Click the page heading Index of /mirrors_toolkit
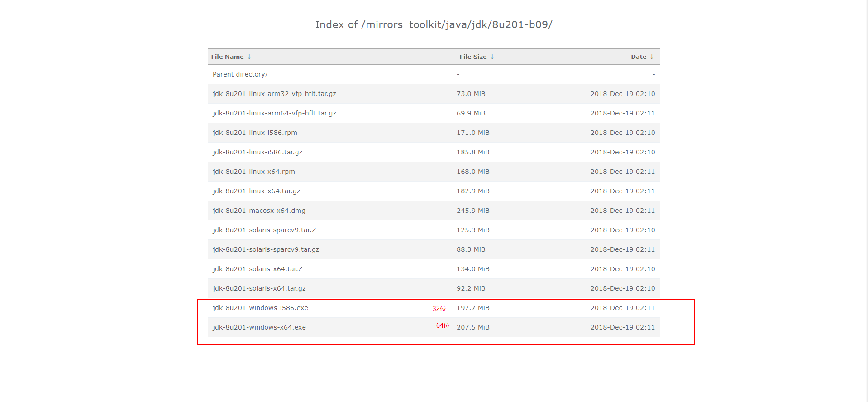This screenshot has width=868, height=402. click(434, 25)
